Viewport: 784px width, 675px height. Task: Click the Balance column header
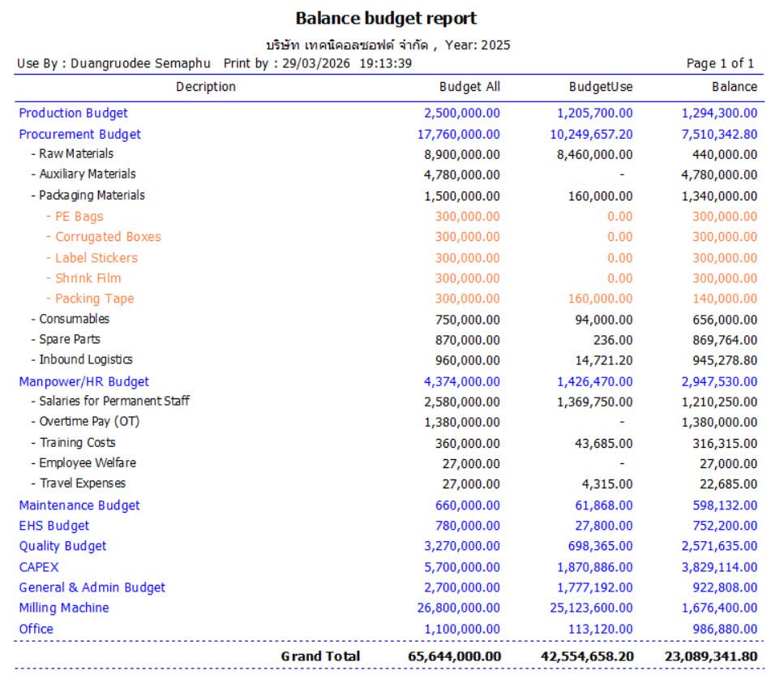735,87
